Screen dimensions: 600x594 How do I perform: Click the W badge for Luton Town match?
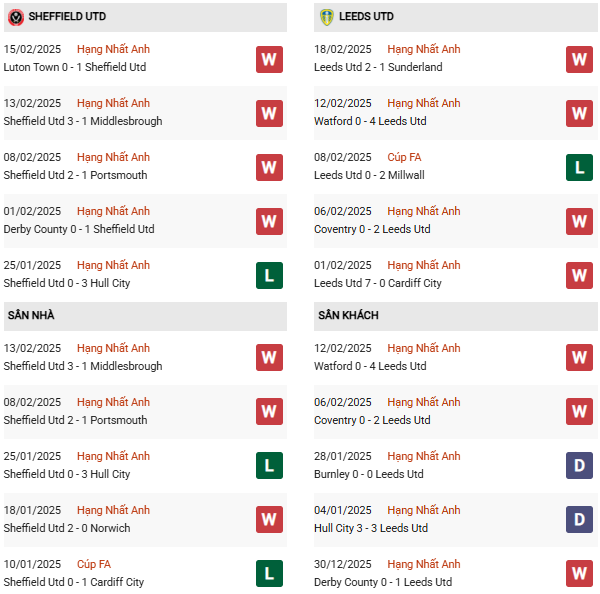(x=269, y=59)
